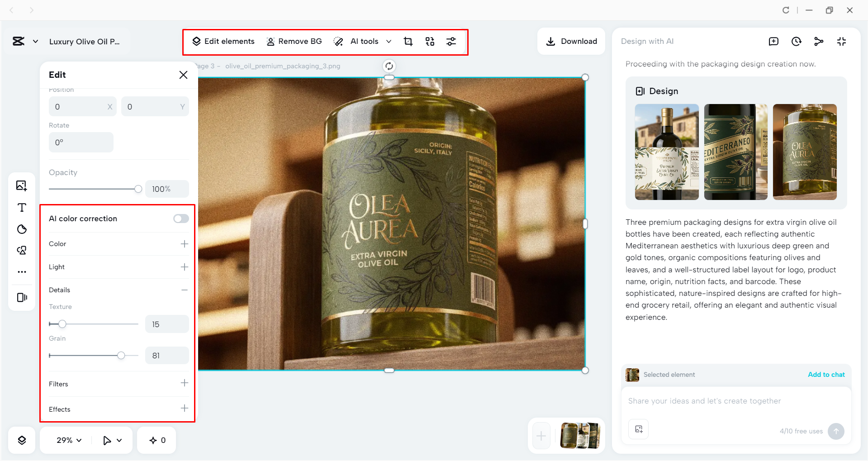Open more tools ellipsis in sidebar
868x461 pixels.
(x=22, y=272)
